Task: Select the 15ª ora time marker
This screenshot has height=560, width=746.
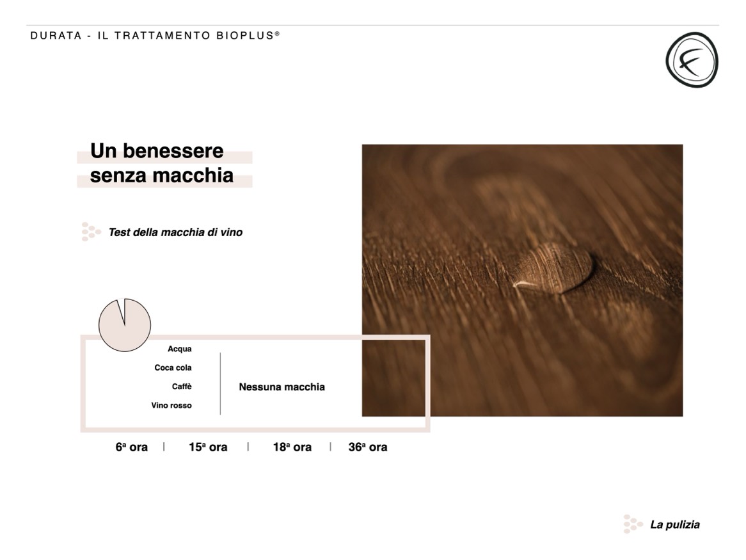Action: 208,447
